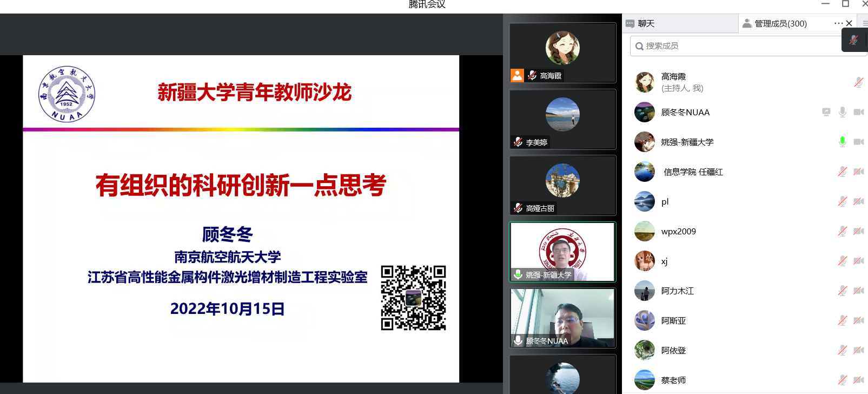Click the chat bubble icon beside 聊天
The width and height of the screenshot is (868, 394).
point(630,23)
